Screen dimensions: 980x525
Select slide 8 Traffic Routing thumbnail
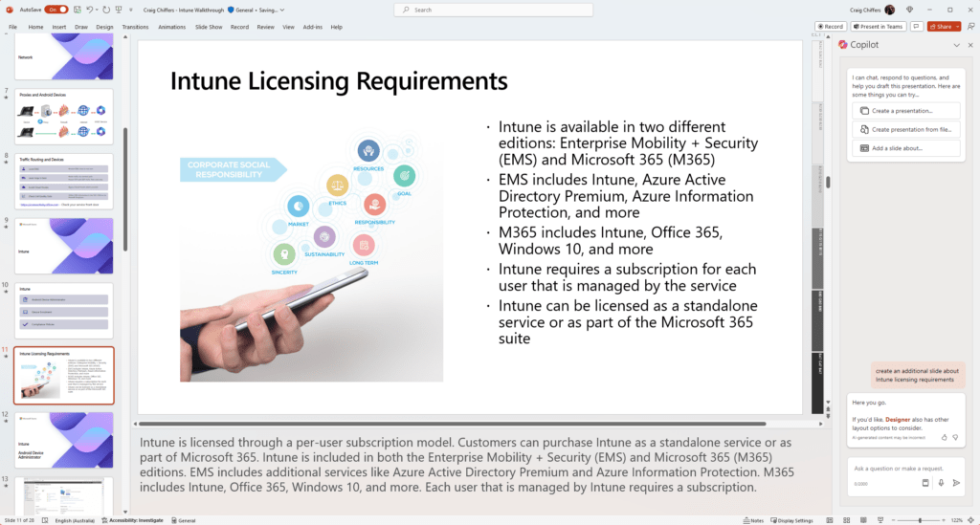click(x=64, y=182)
